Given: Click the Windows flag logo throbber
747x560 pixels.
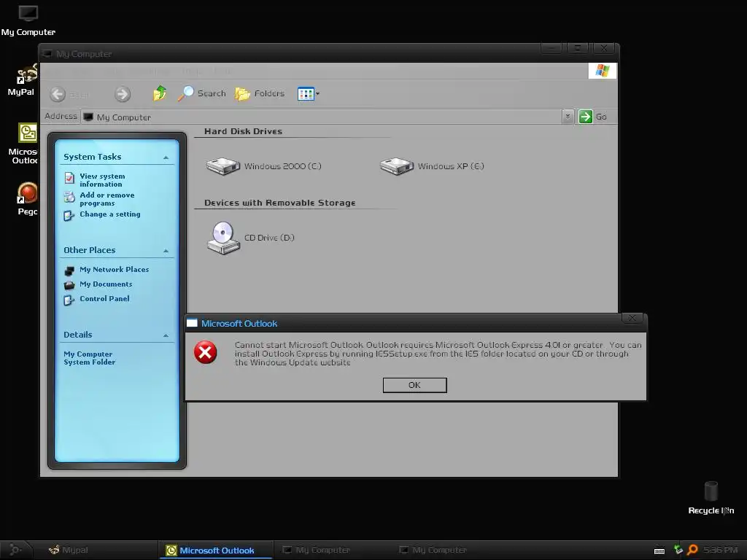Looking at the screenshot, I should (x=602, y=71).
